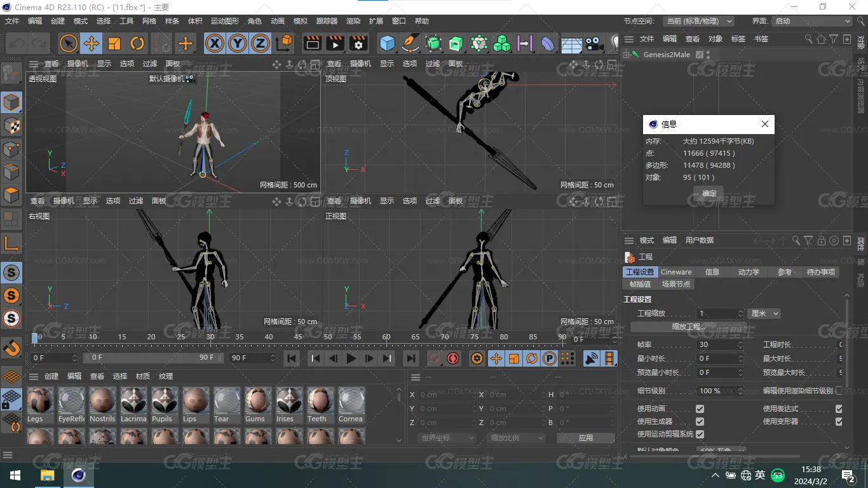The image size is (868, 488).
Task: Switch to the 动力学 tab
Action: pyautogui.click(x=749, y=272)
